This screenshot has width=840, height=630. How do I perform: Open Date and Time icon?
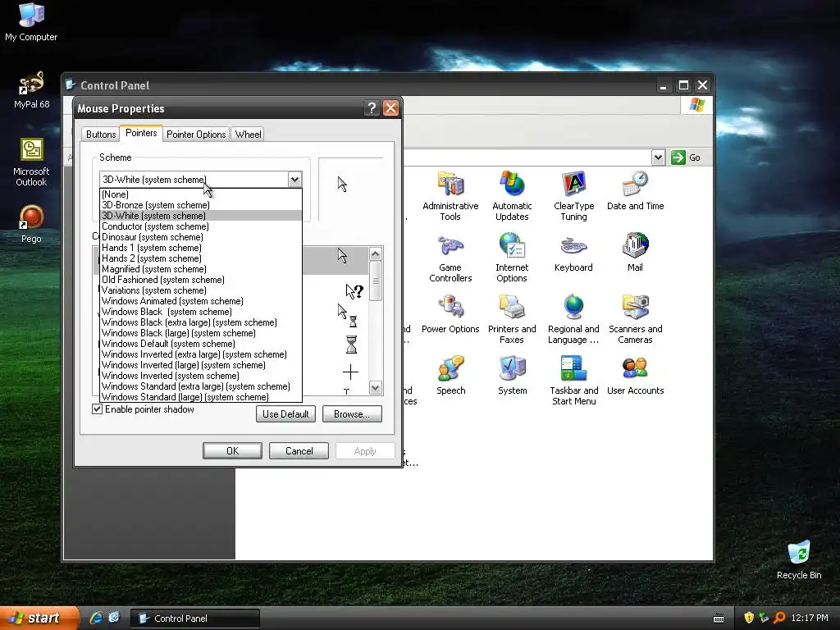click(636, 190)
